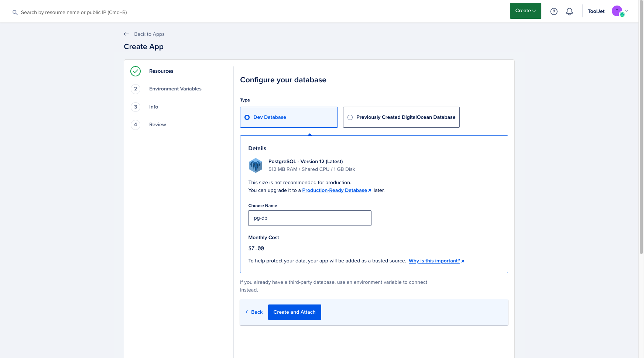
Task: Expand the account menu chevron
Action: click(627, 11)
